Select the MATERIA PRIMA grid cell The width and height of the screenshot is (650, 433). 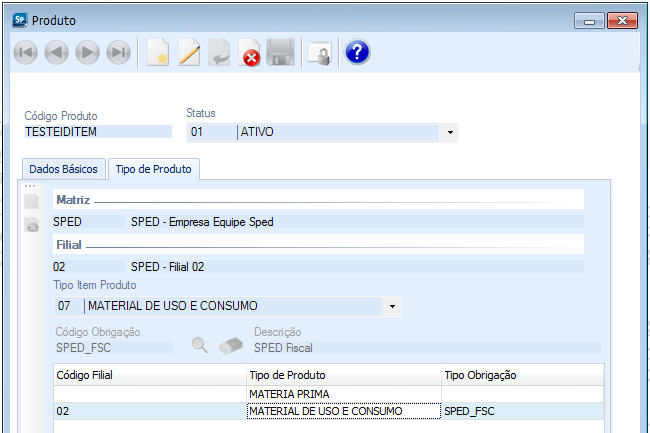[x=344, y=394]
